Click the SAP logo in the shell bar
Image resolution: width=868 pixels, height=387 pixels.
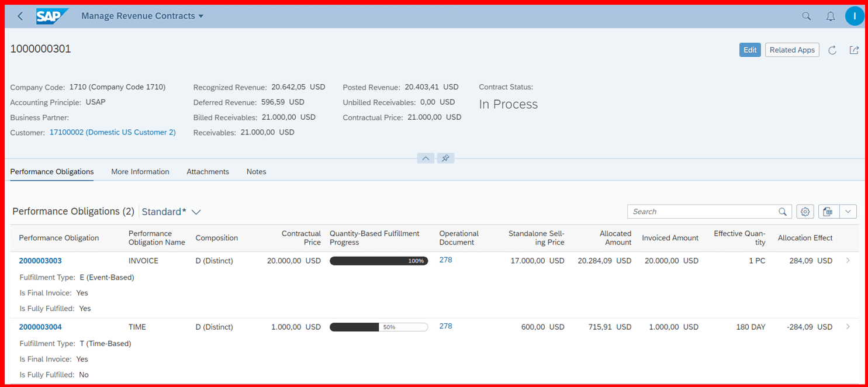click(x=51, y=16)
